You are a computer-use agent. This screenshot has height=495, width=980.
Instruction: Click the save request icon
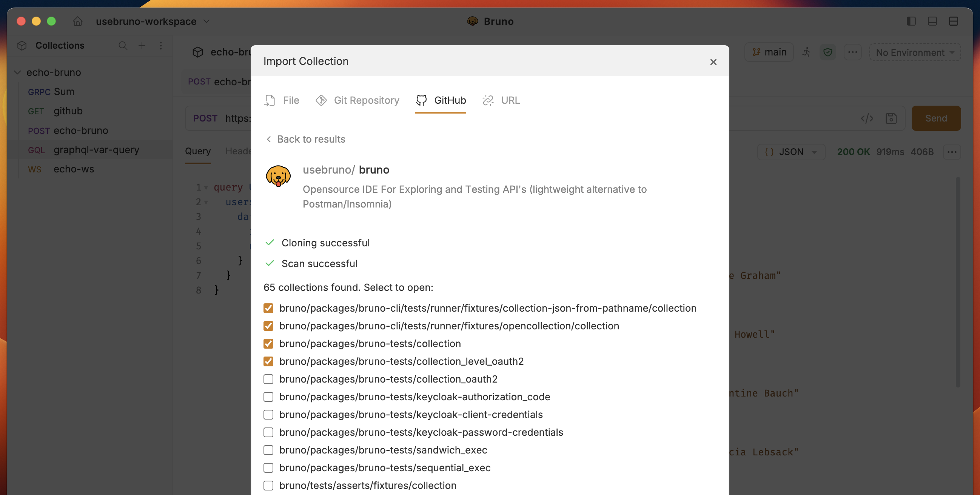pyautogui.click(x=891, y=118)
